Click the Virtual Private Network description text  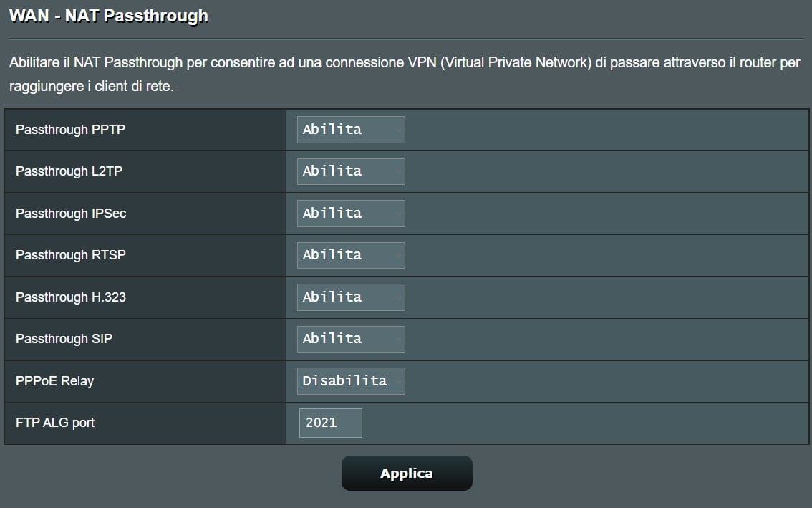516,63
